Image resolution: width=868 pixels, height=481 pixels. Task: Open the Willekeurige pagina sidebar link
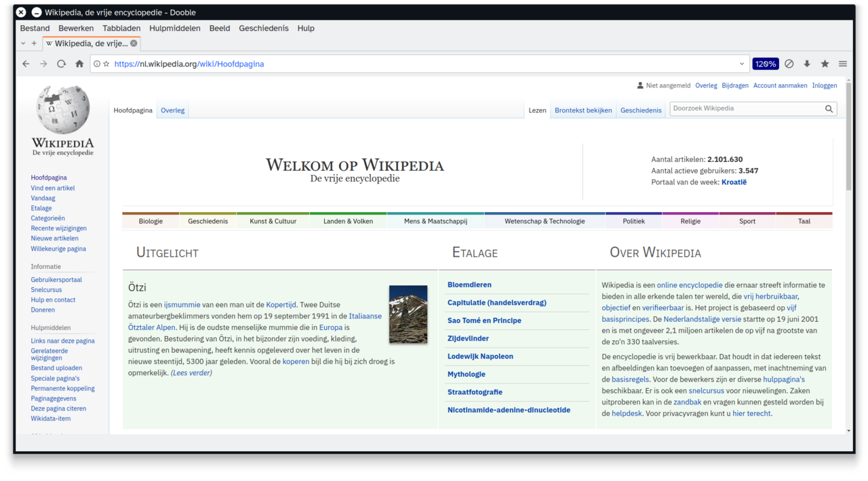pyautogui.click(x=58, y=249)
